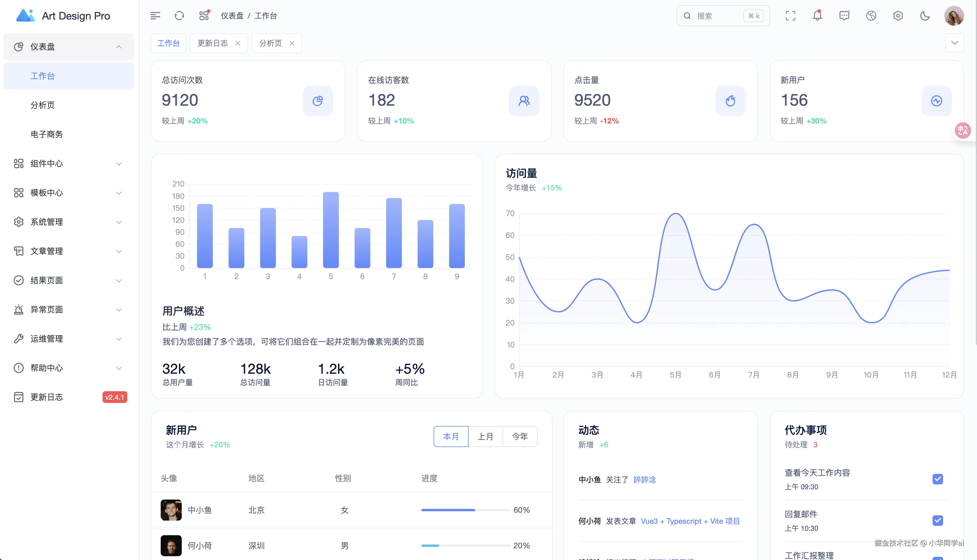Open the tabs dropdown arrow at right
The width and height of the screenshot is (977, 560).
click(955, 43)
